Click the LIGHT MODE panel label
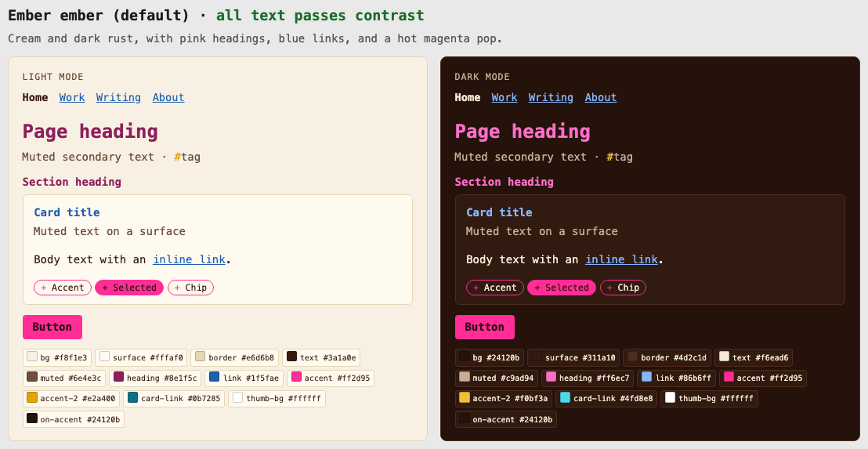The height and width of the screenshot is (449, 868). (x=53, y=77)
